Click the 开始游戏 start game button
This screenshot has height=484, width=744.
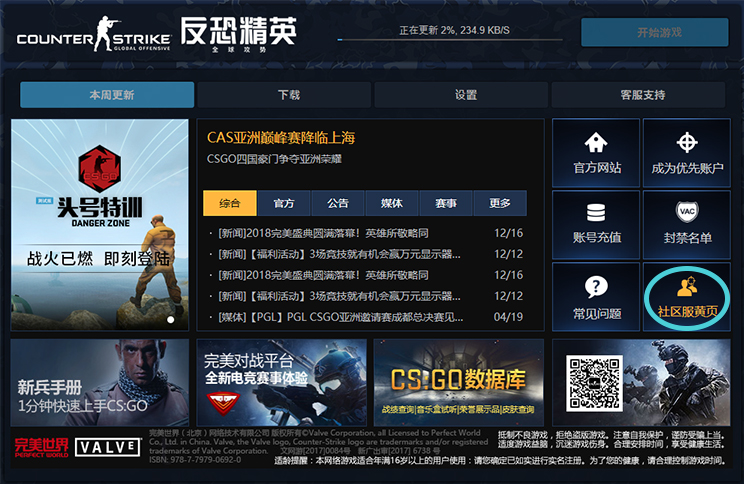point(655,32)
